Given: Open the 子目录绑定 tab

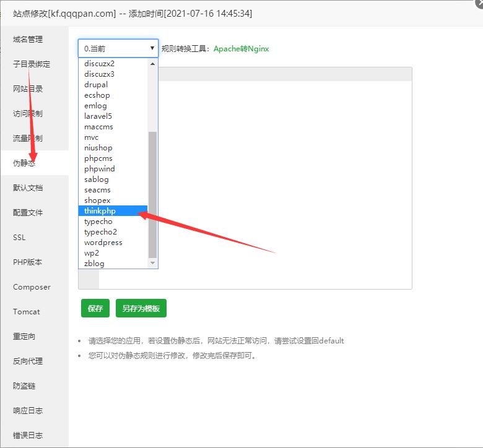Looking at the screenshot, I should tap(32, 64).
